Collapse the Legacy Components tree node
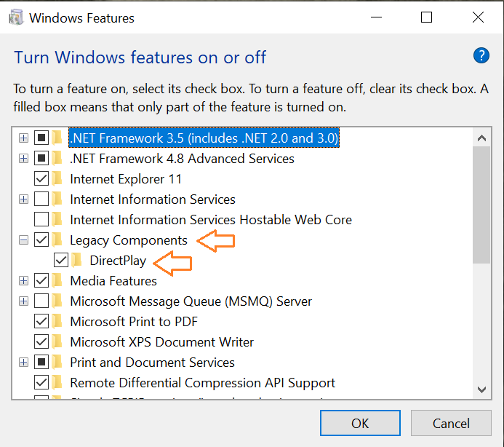The height and width of the screenshot is (447, 504). 24,240
